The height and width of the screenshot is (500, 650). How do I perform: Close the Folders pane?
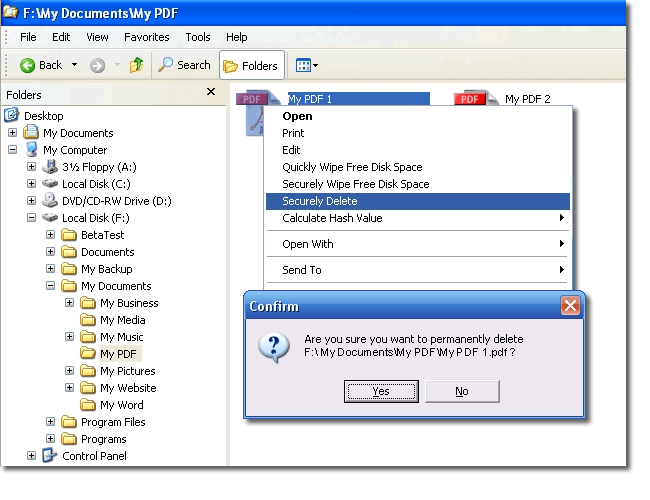(211, 91)
